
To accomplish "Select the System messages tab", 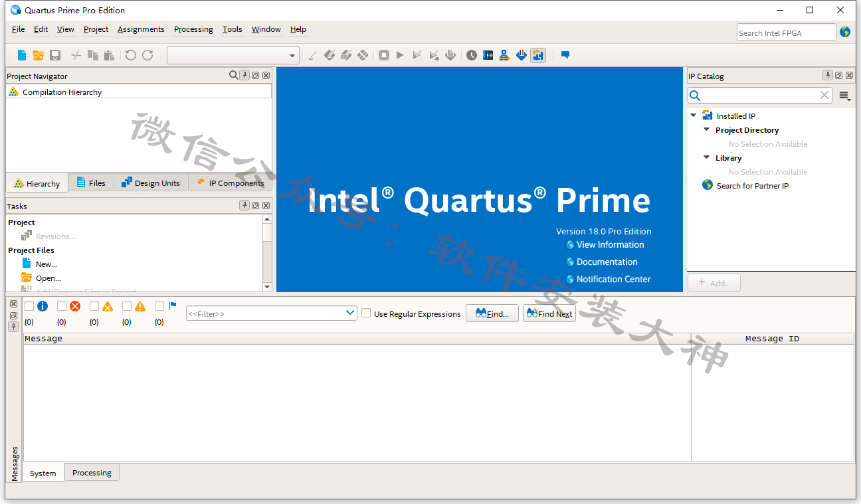I will click(43, 473).
